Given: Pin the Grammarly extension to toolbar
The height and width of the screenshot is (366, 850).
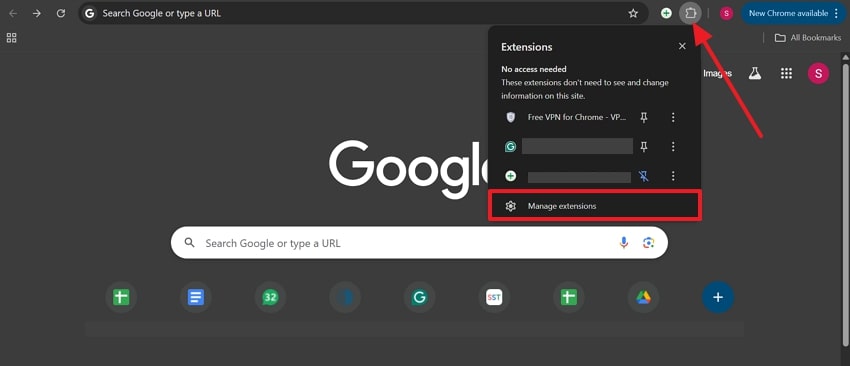Looking at the screenshot, I should (x=643, y=146).
